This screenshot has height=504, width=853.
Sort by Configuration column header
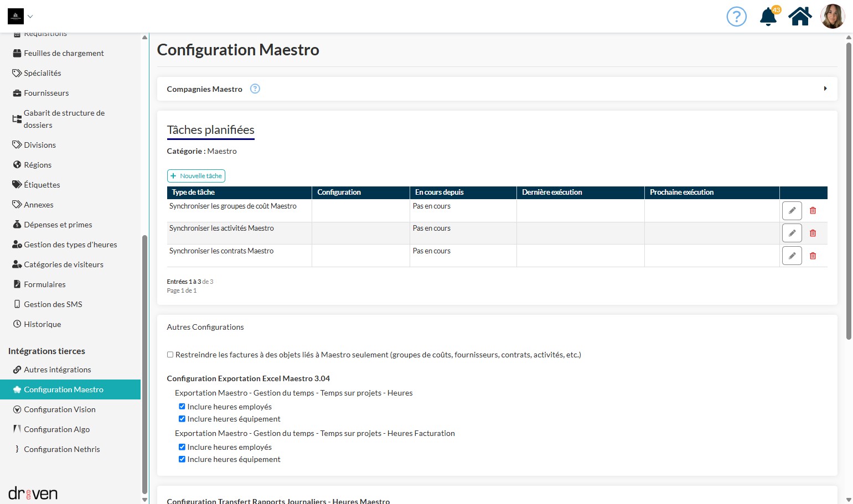pos(361,192)
